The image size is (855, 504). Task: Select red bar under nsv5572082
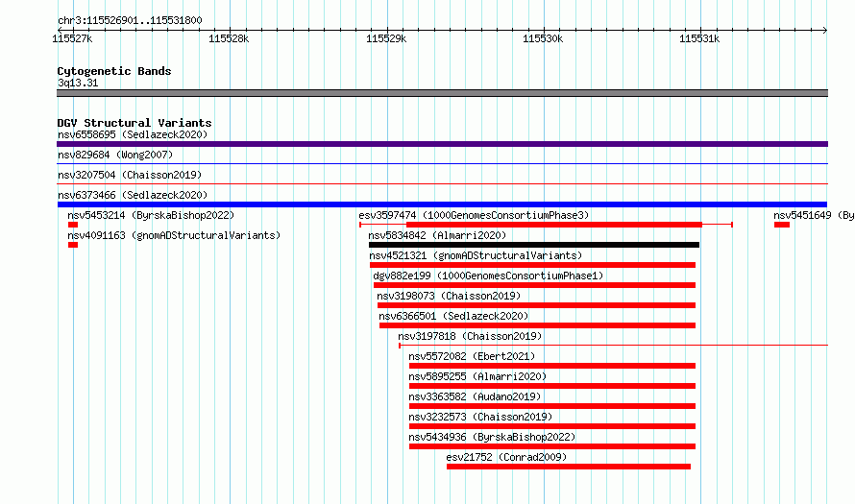[x=552, y=366]
